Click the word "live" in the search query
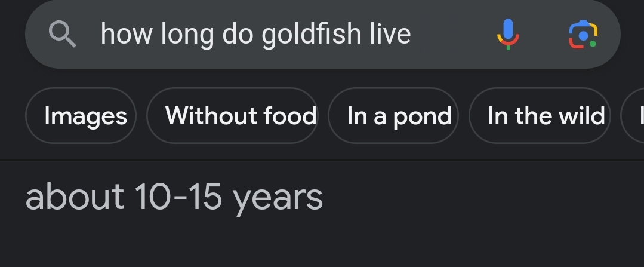The width and height of the screenshot is (644, 267). pos(390,34)
